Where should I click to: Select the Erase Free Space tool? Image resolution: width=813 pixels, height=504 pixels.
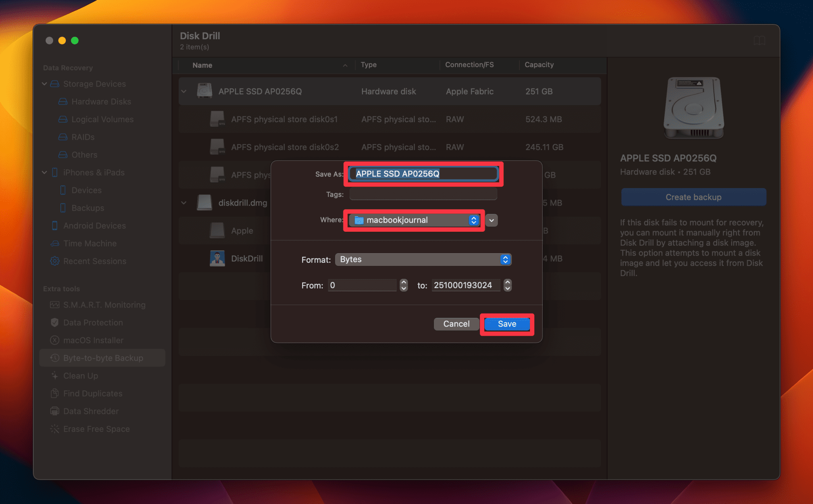[x=96, y=429]
